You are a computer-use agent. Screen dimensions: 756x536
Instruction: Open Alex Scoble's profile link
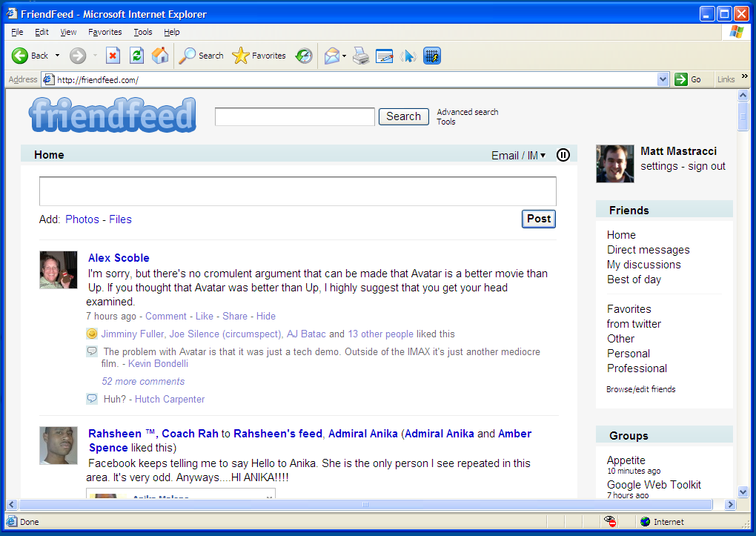[119, 258]
